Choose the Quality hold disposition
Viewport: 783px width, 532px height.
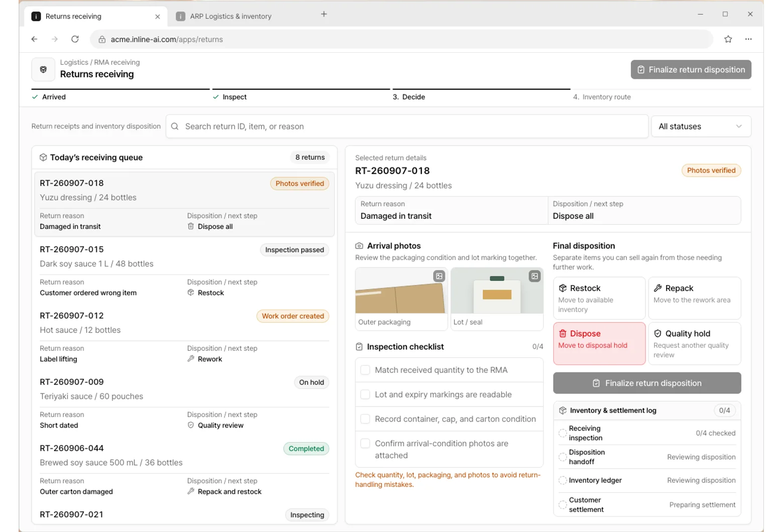point(695,343)
